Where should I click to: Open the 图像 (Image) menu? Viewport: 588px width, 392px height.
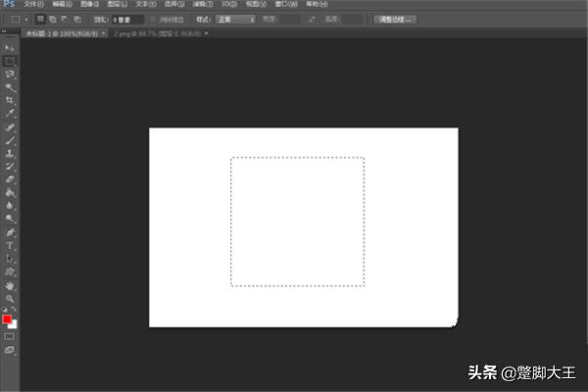tap(89, 4)
